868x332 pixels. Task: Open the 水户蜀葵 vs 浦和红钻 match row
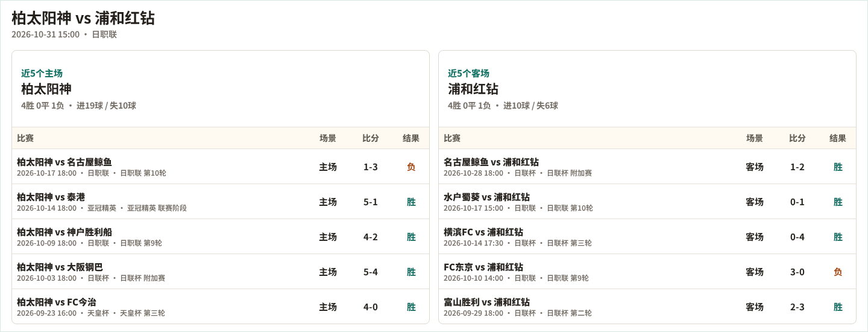tap(647, 202)
